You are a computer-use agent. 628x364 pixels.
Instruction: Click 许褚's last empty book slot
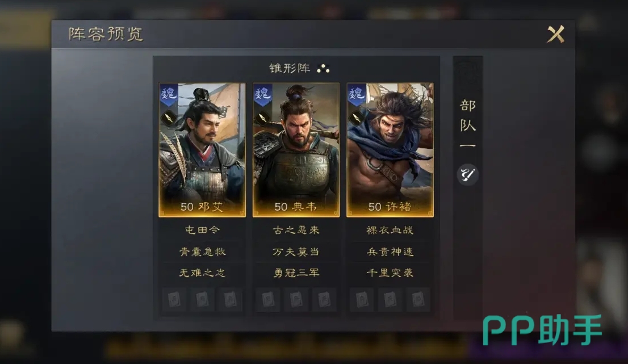point(418,299)
